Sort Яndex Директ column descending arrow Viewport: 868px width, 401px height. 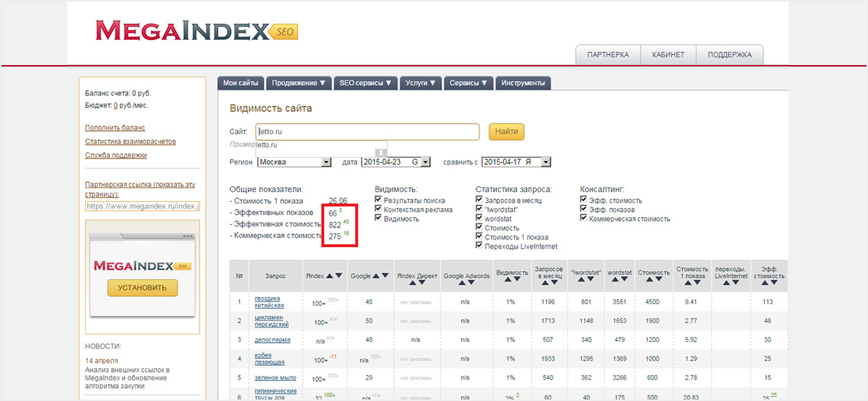point(421,282)
